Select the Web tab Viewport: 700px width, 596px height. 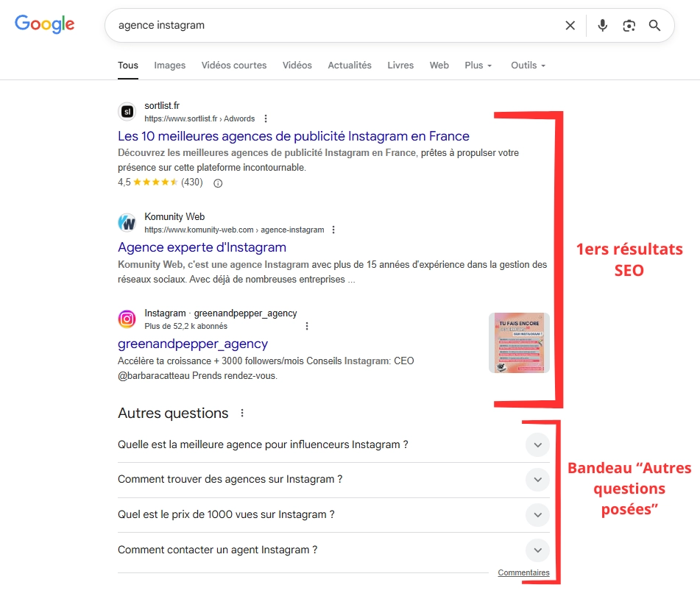coord(439,65)
